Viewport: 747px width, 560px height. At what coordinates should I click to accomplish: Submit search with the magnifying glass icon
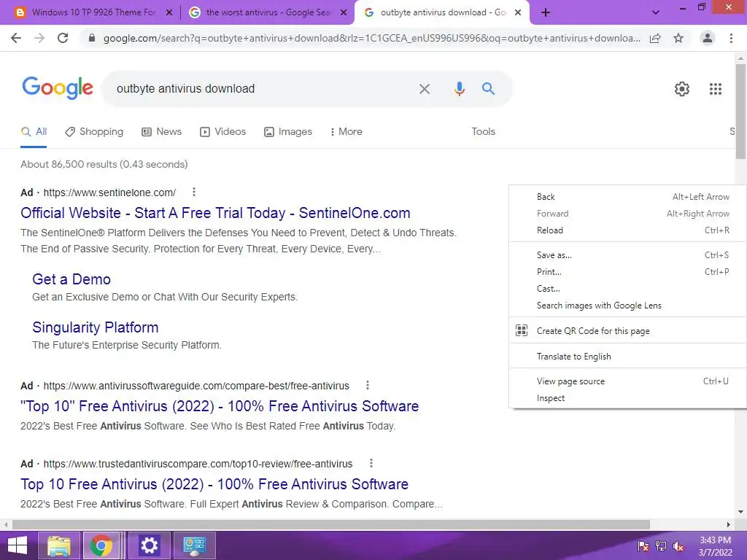click(x=488, y=88)
